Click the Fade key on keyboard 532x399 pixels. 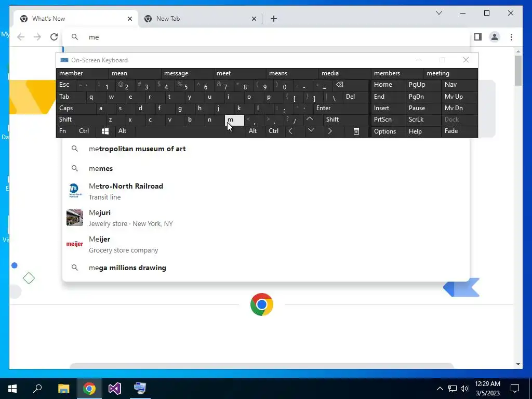[459, 131]
